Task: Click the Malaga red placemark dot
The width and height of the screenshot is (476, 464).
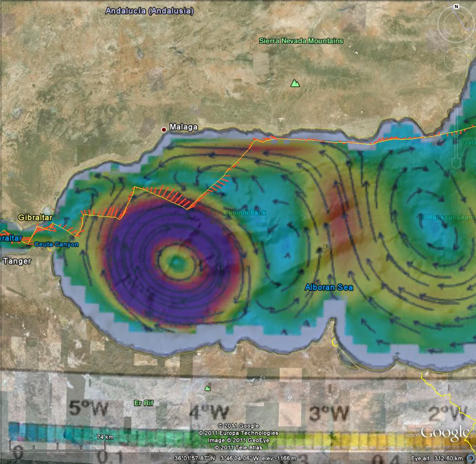Action: pos(165,129)
